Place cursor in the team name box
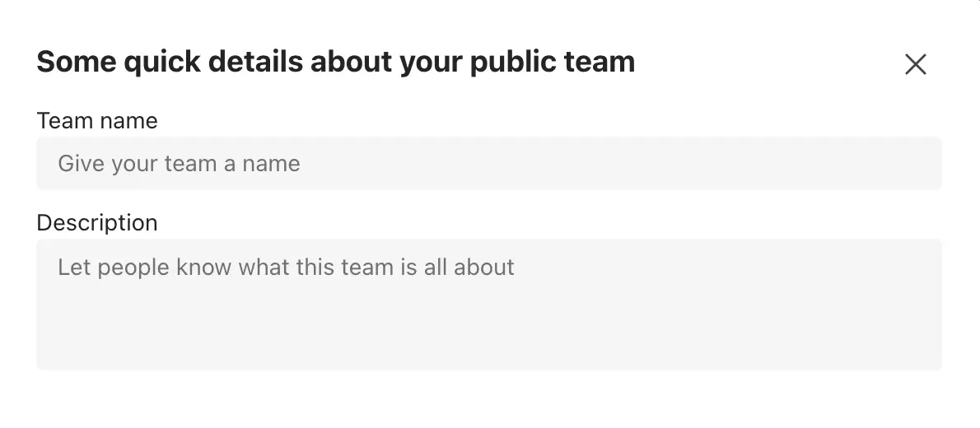The height and width of the screenshot is (428, 980). 488,163
